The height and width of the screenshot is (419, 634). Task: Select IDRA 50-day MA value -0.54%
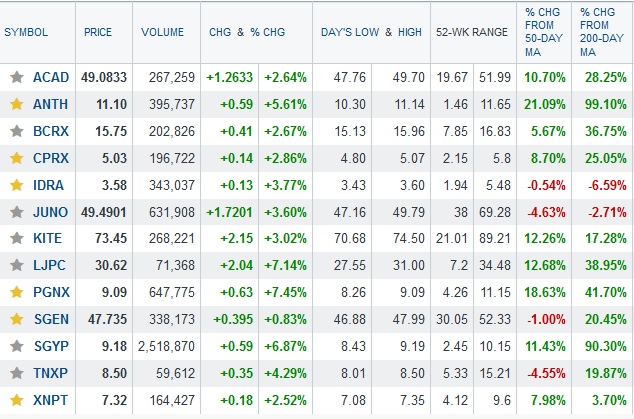pos(546,185)
